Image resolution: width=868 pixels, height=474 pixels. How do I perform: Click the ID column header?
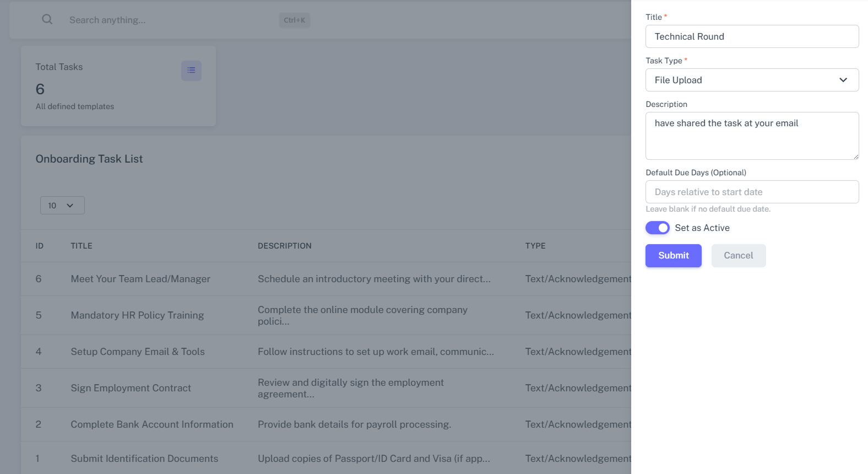40,246
